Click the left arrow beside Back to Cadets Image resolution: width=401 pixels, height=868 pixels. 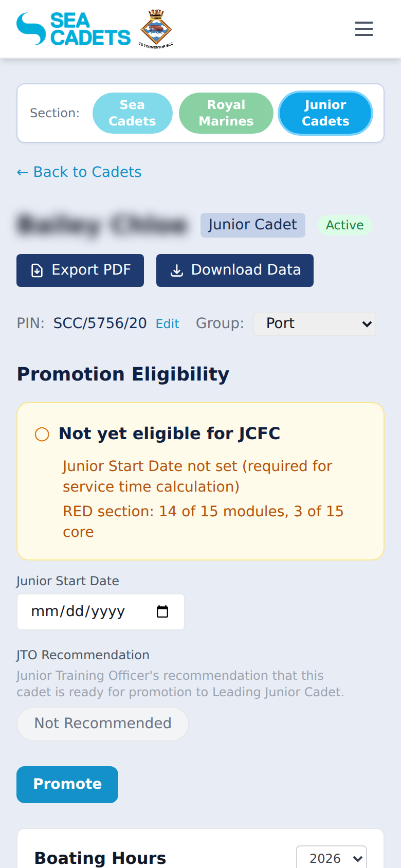22,172
